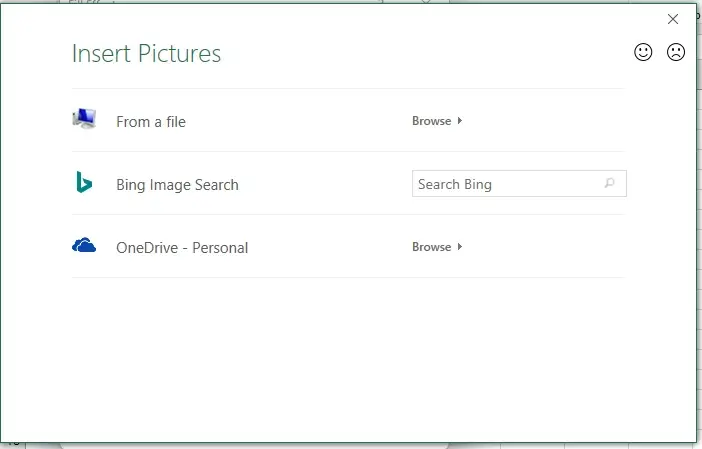Click the computer icon beside From a file
This screenshot has height=449, width=702.
84,120
